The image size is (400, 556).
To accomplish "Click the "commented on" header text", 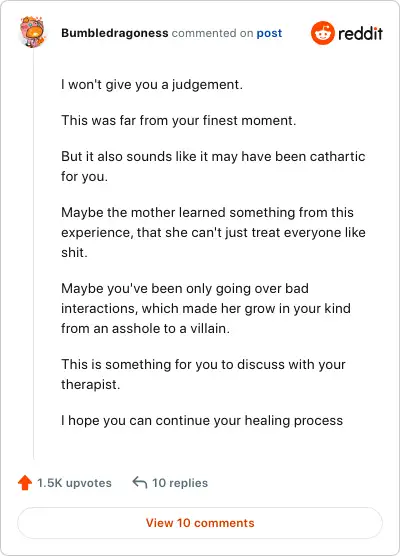I will click(x=212, y=33).
